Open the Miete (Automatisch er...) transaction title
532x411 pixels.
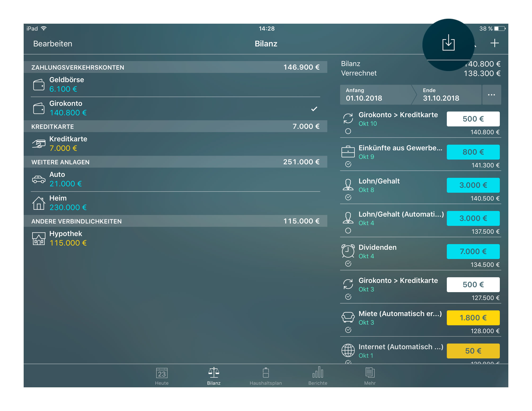pyautogui.click(x=400, y=313)
